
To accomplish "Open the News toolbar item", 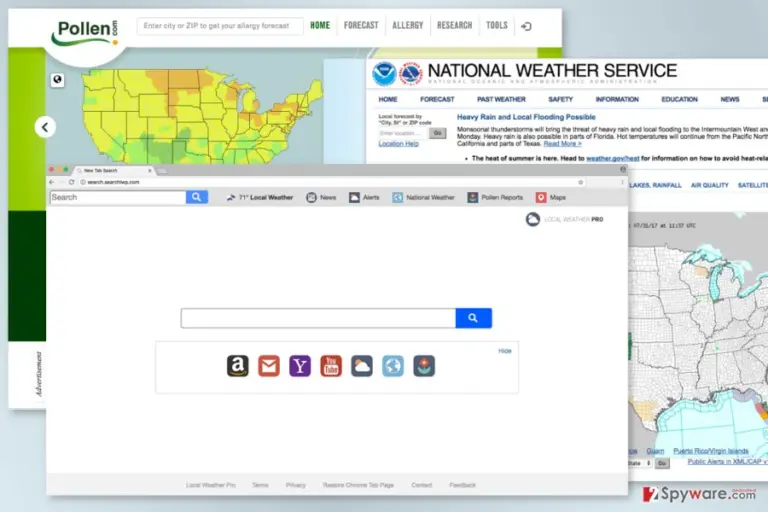I will 321,197.
